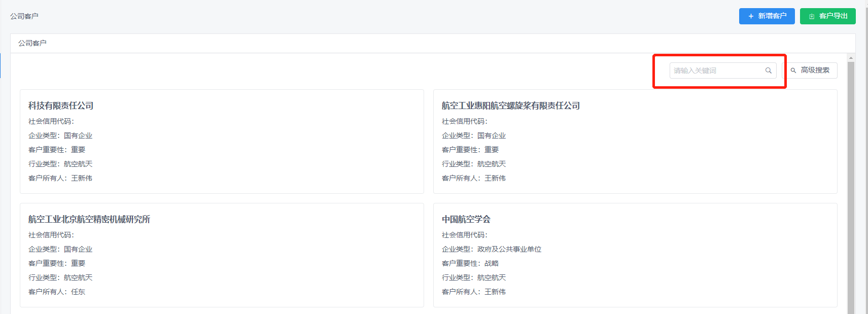The image size is (868, 314).
Task: Open 航空工业惠阳航空螺旋桨有限责任公司 customer record
Action: point(510,106)
